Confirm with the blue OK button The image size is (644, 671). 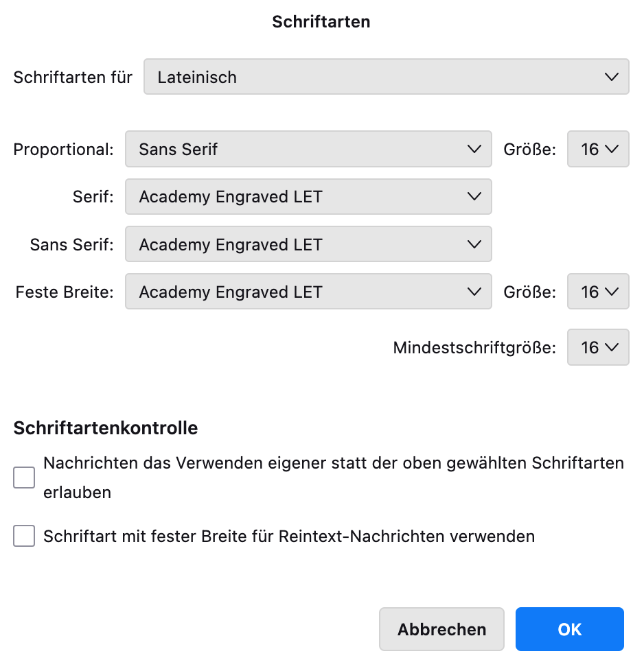point(569,629)
